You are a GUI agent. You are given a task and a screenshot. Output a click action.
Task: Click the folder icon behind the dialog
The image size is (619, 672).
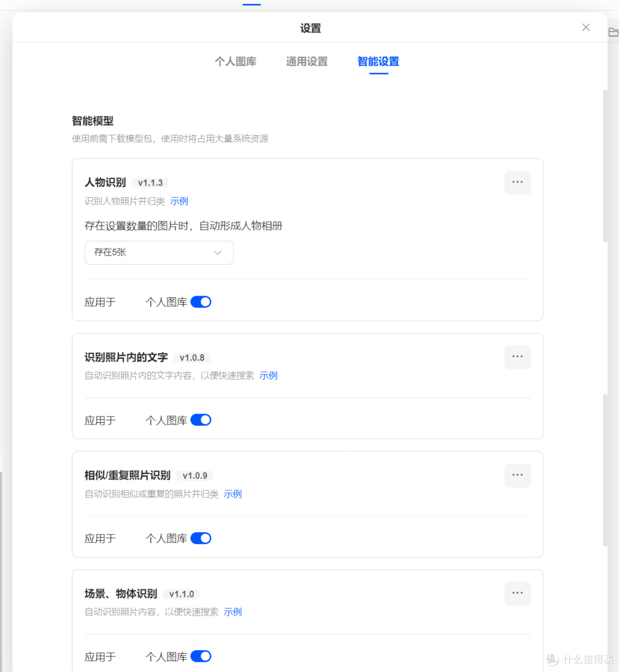click(x=613, y=32)
